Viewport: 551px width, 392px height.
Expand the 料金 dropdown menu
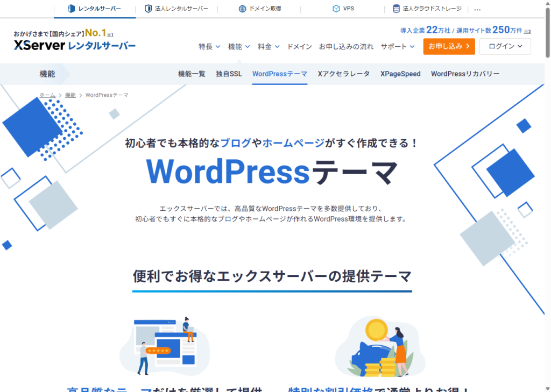[269, 46]
